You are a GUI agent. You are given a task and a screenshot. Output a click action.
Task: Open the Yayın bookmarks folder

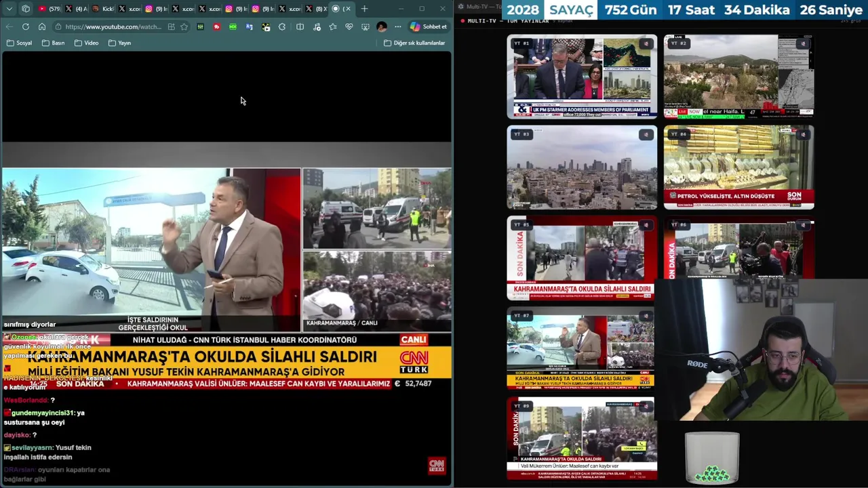coord(119,43)
